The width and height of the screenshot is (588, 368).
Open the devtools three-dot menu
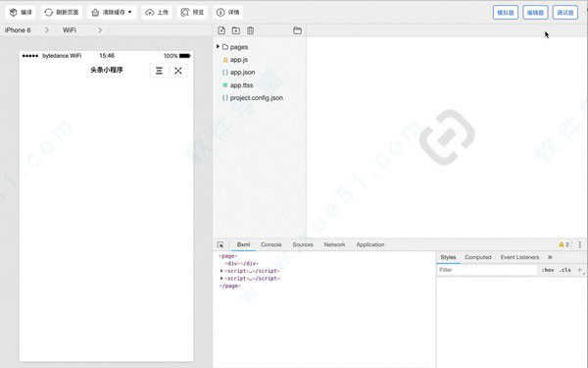[580, 244]
